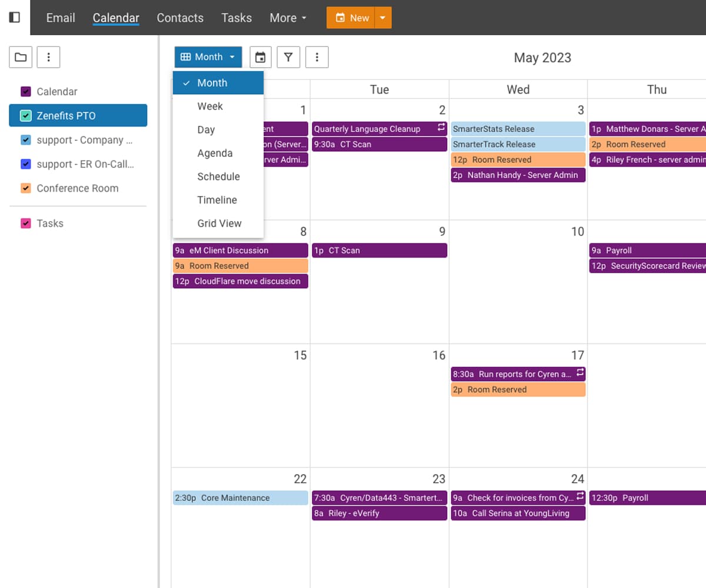Screen dimensions: 706x588
Task: Click the go-to-date calendar icon
Action: click(260, 57)
